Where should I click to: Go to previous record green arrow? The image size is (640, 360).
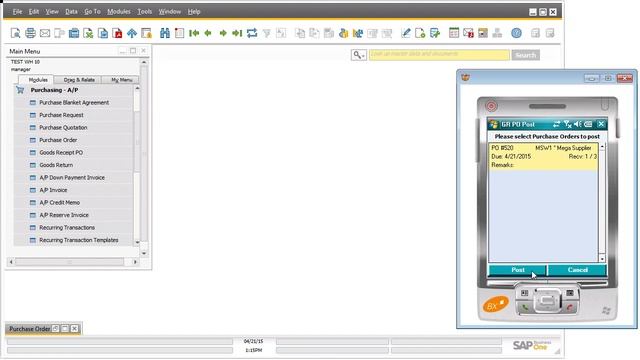coord(208,33)
